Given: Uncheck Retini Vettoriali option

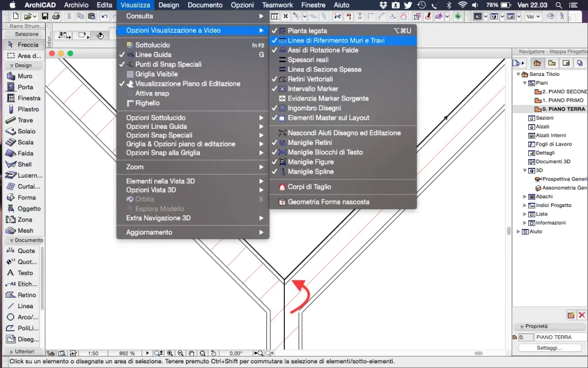Looking at the screenshot, I should coord(310,79).
